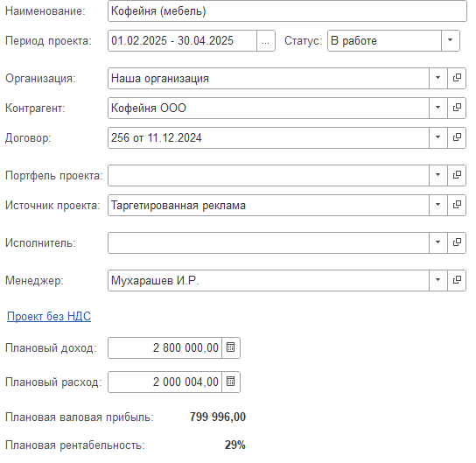Open the Договор record via open icon
Screen dimensions: 476x463
457,137
